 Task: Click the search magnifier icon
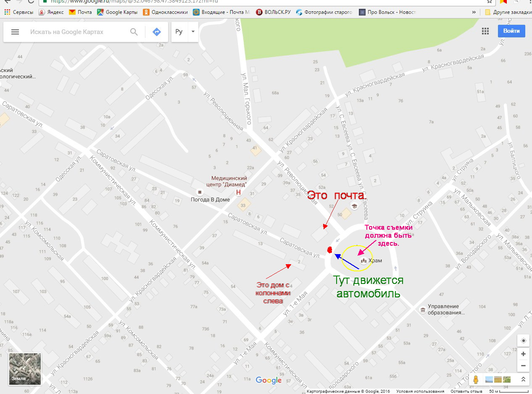click(x=134, y=32)
